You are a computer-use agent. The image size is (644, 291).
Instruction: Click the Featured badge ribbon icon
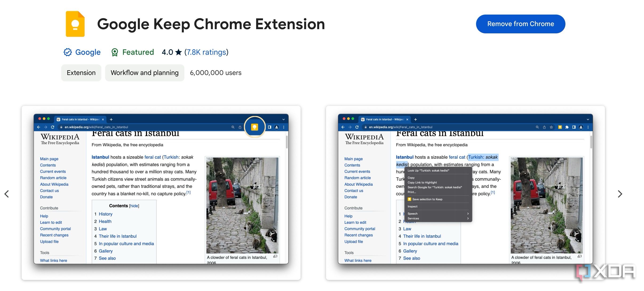(x=115, y=52)
